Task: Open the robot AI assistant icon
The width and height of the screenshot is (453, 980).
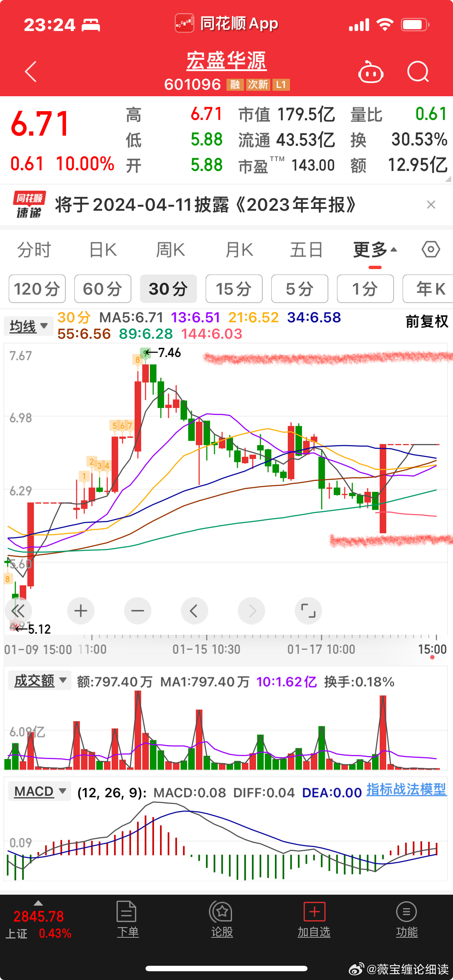Action: [371, 72]
